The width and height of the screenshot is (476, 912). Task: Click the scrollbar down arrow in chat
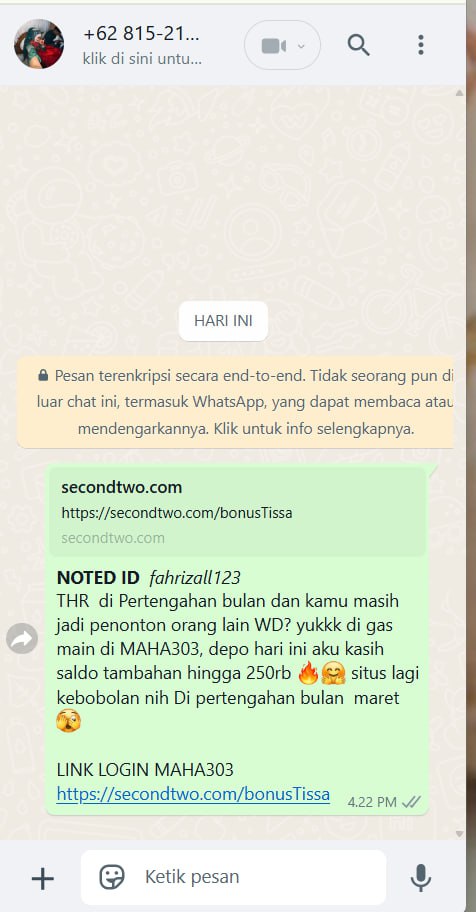click(459, 833)
